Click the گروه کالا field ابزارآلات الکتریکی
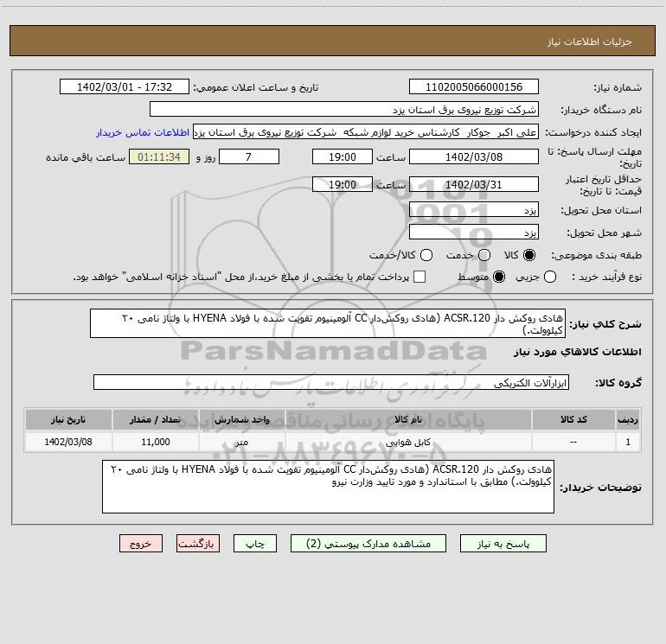This screenshot has height=644, width=666. [331, 382]
